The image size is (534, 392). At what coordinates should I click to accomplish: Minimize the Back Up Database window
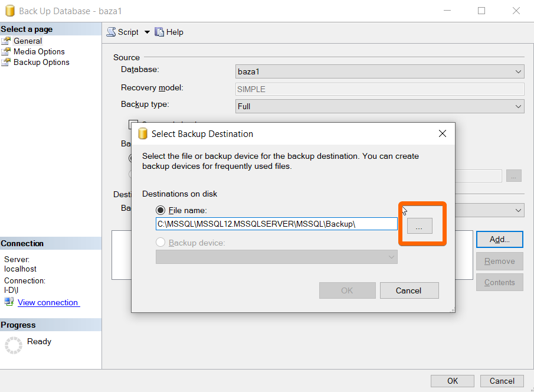(x=447, y=11)
